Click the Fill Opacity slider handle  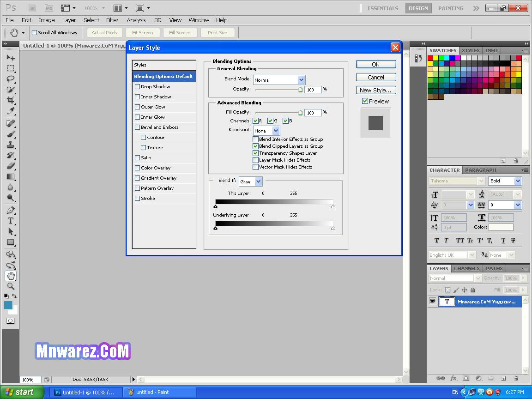pos(300,113)
